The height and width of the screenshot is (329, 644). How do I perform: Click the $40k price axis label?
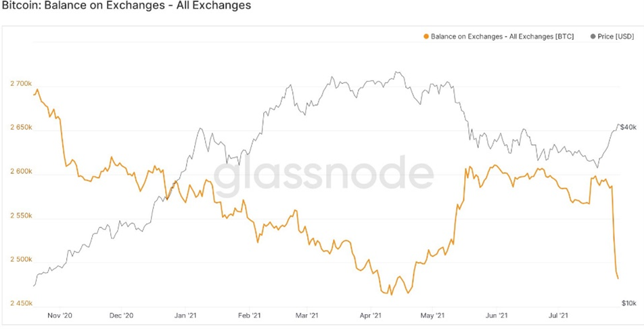pyautogui.click(x=628, y=127)
